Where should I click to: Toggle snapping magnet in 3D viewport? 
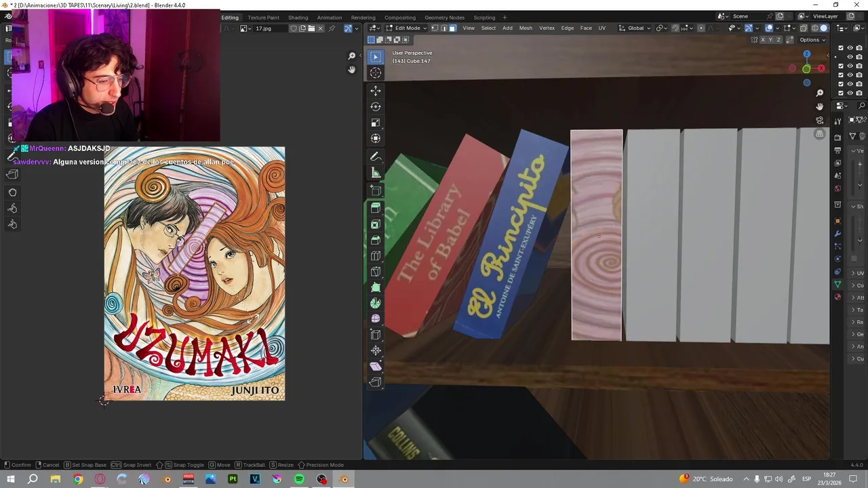675,28
